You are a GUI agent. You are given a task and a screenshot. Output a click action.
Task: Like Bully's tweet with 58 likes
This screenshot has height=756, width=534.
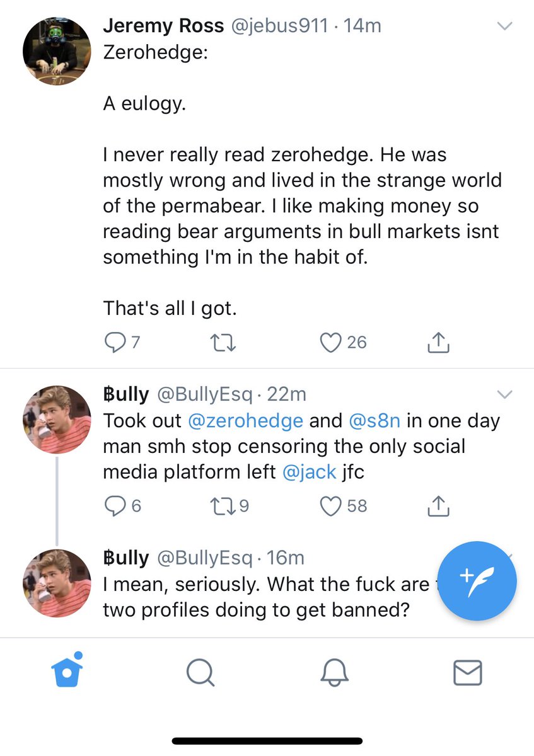pyautogui.click(x=330, y=507)
